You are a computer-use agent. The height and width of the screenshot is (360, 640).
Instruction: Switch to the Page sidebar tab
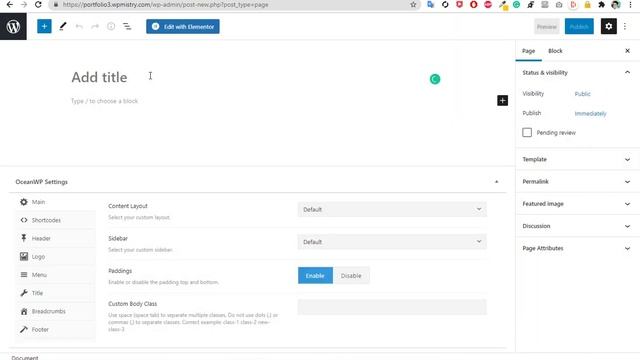pyautogui.click(x=528, y=51)
